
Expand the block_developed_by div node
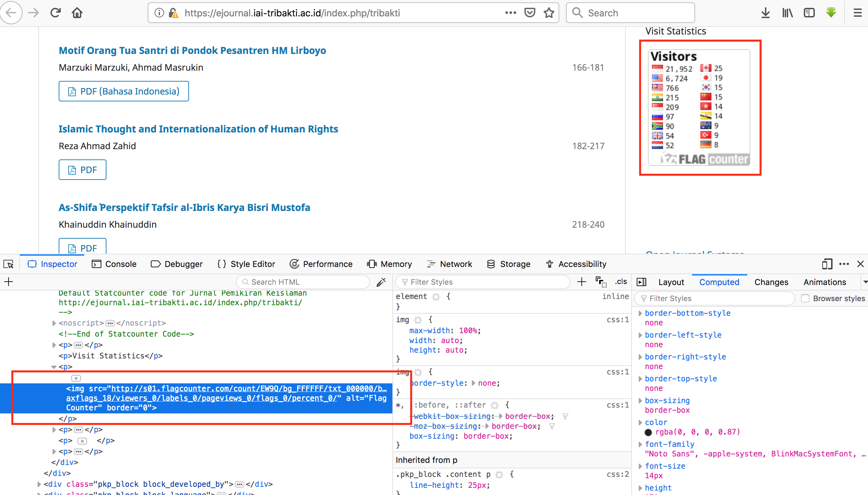[x=39, y=484]
